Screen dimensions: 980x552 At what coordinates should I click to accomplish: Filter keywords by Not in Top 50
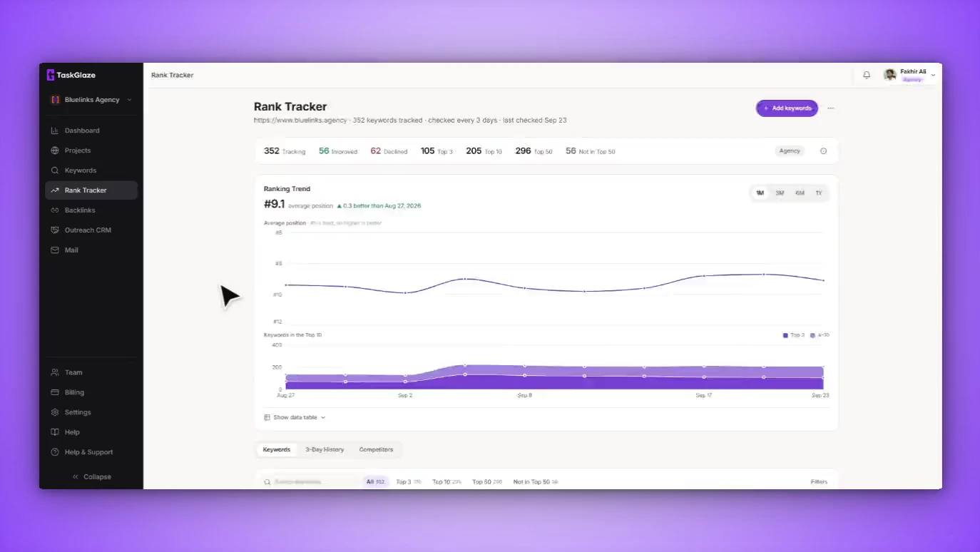pos(536,482)
